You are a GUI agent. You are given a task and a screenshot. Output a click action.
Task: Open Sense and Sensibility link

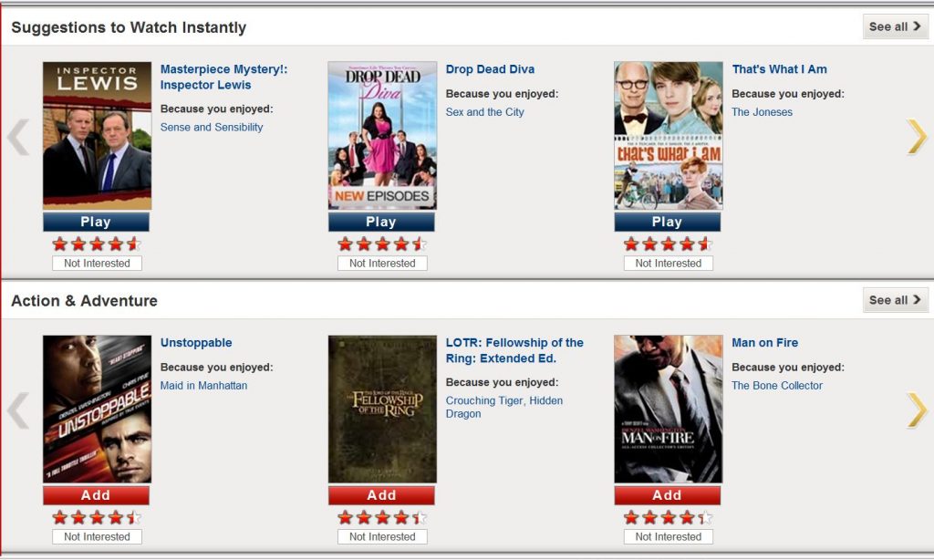click(x=212, y=128)
